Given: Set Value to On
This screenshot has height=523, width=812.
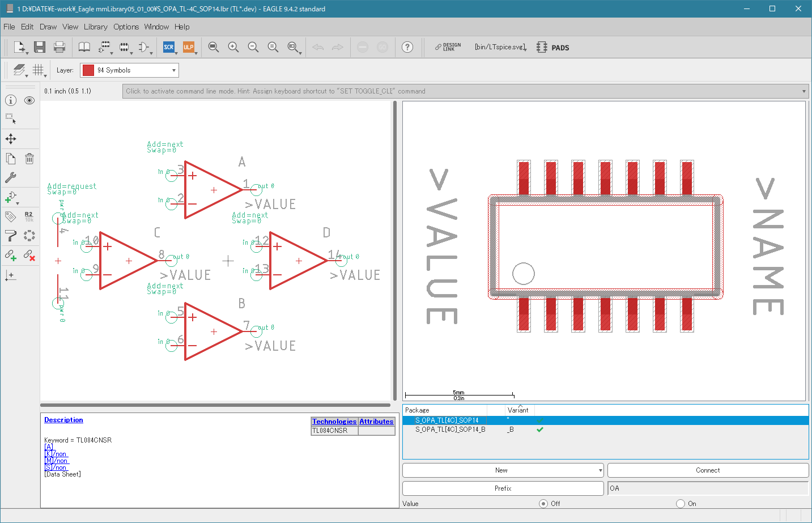Looking at the screenshot, I should 681,504.
